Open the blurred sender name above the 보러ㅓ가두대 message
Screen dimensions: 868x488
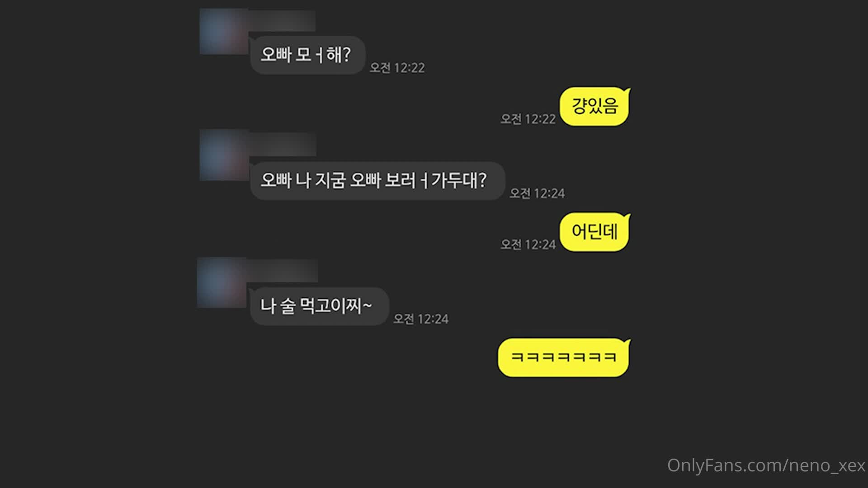[x=282, y=145]
